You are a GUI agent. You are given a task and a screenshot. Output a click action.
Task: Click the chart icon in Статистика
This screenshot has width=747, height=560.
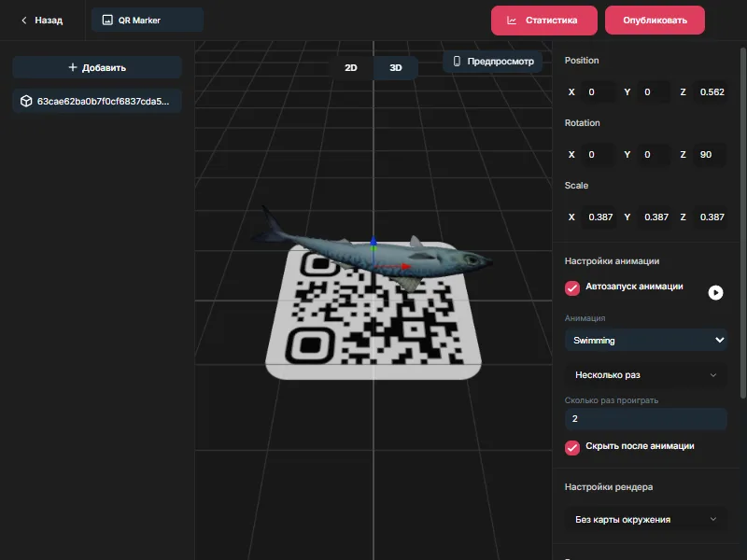click(512, 21)
